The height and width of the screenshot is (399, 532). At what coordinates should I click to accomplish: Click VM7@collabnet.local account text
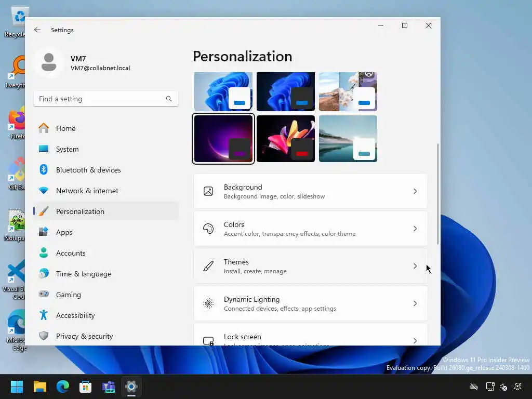pos(100,68)
